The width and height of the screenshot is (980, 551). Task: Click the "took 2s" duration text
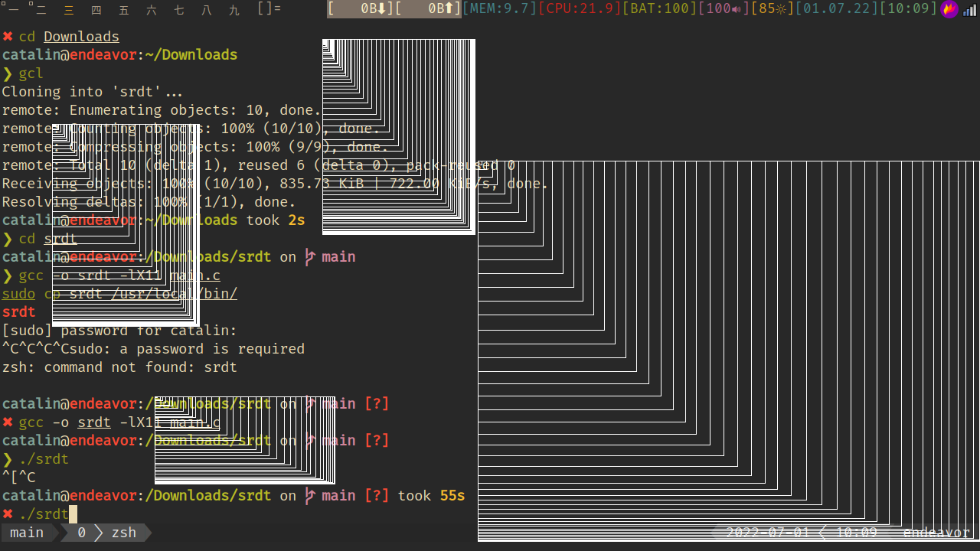276,220
